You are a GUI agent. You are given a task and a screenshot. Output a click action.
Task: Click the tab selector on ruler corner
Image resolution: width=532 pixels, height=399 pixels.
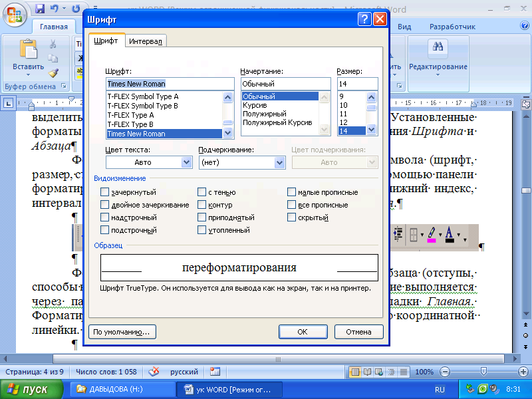click(x=9, y=103)
